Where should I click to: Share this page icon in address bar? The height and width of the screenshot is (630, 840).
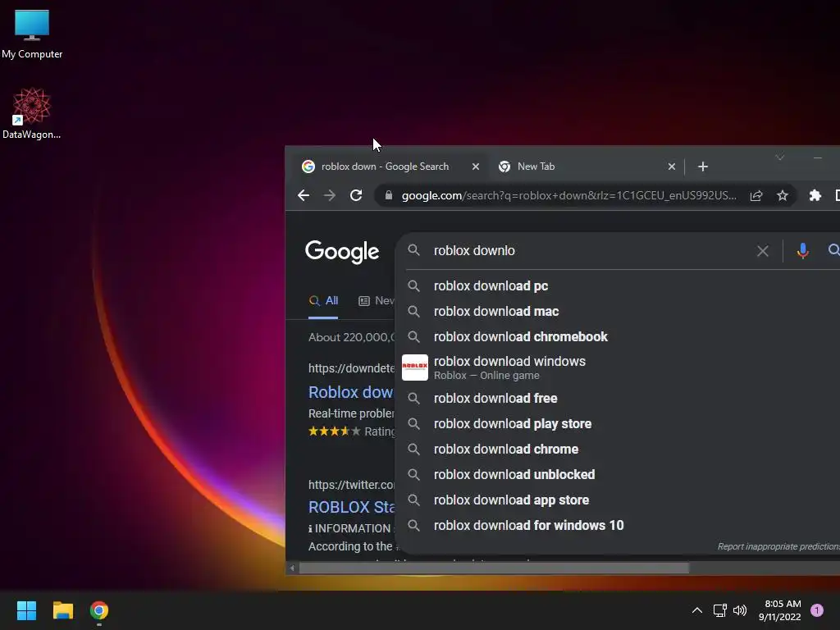point(756,195)
